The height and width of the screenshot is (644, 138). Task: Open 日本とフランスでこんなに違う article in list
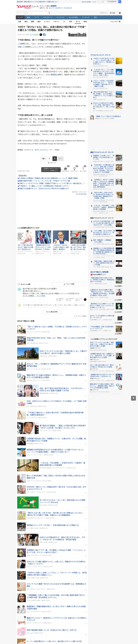pyautogui.click(x=63, y=352)
